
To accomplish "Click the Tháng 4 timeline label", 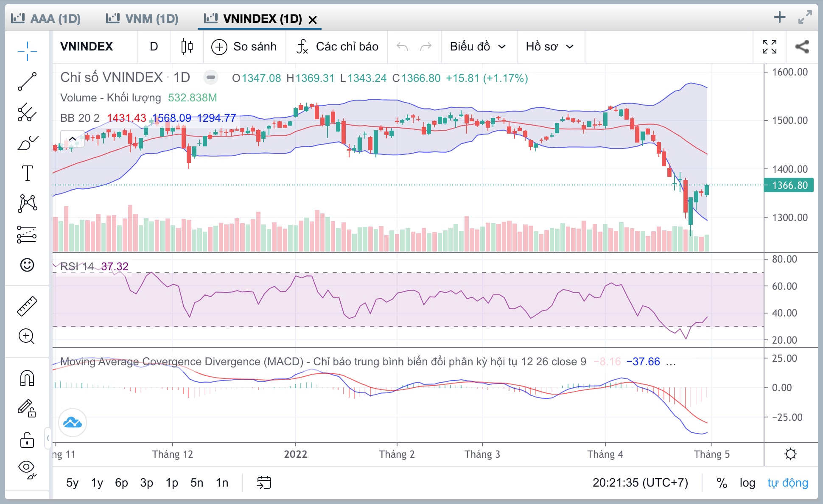I will point(605,454).
